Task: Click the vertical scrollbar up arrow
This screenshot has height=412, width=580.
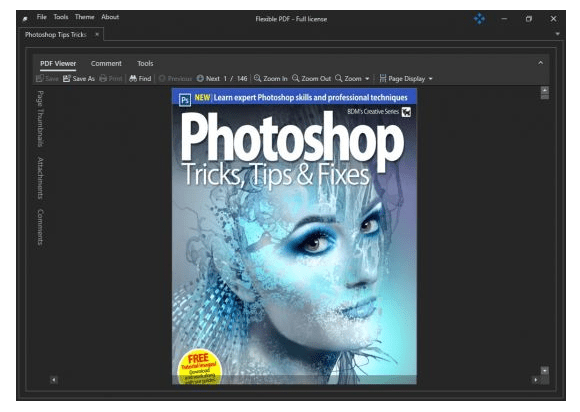Action: pyautogui.click(x=544, y=90)
